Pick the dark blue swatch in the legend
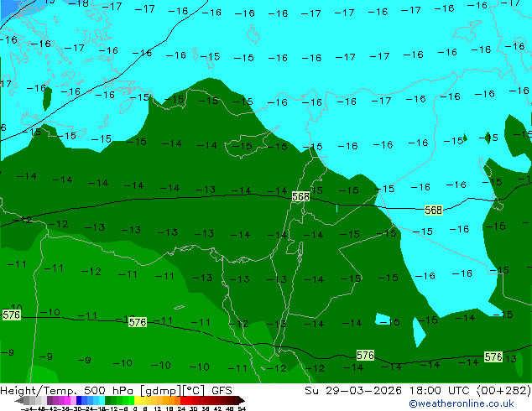 79,400
